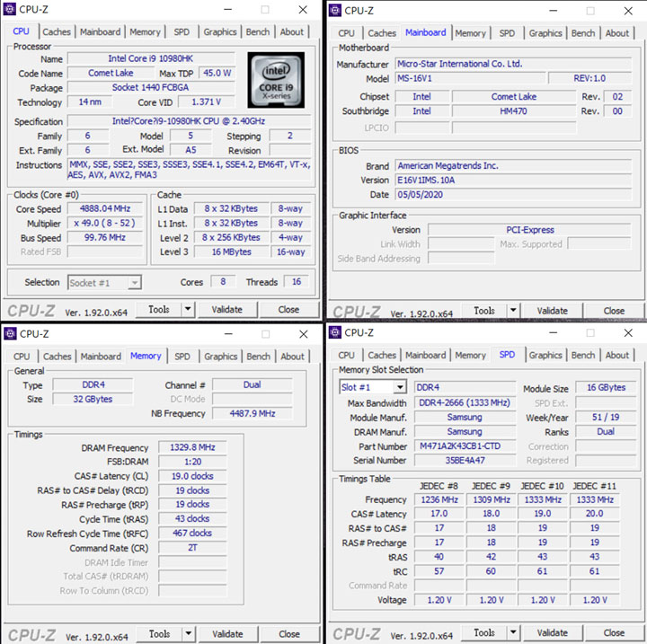Click Validate button in Mainboard window
Screen dimensions: 647x644
(x=552, y=310)
